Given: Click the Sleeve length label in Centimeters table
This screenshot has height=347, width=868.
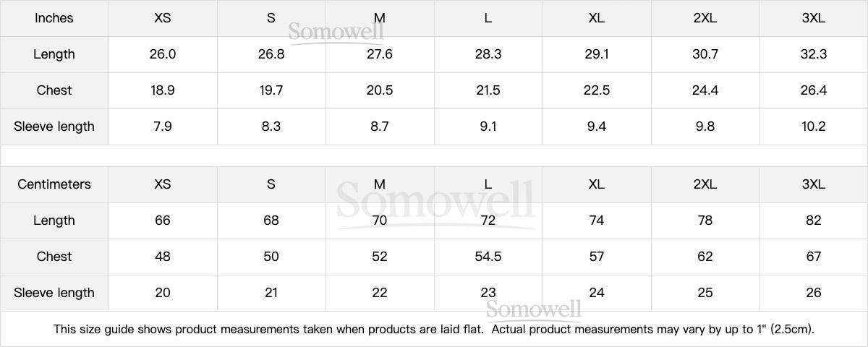Looking at the screenshot, I should pyautogui.click(x=54, y=293).
